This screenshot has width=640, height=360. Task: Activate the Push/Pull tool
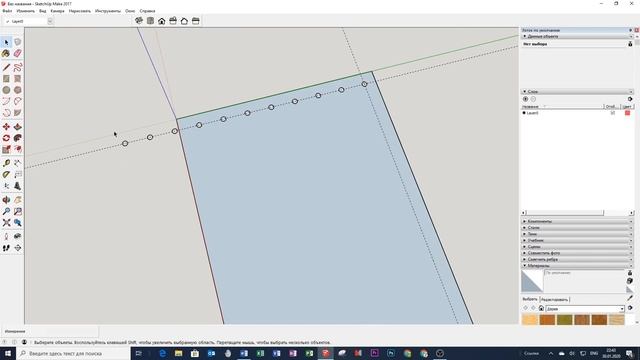click(x=18, y=127)
